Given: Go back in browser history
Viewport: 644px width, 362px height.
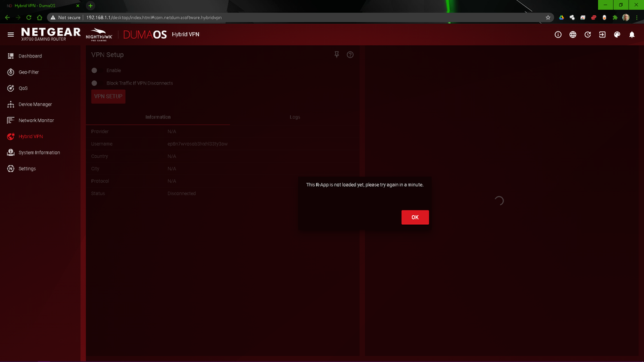Looking at the screenshot, I should click(7, 17).
